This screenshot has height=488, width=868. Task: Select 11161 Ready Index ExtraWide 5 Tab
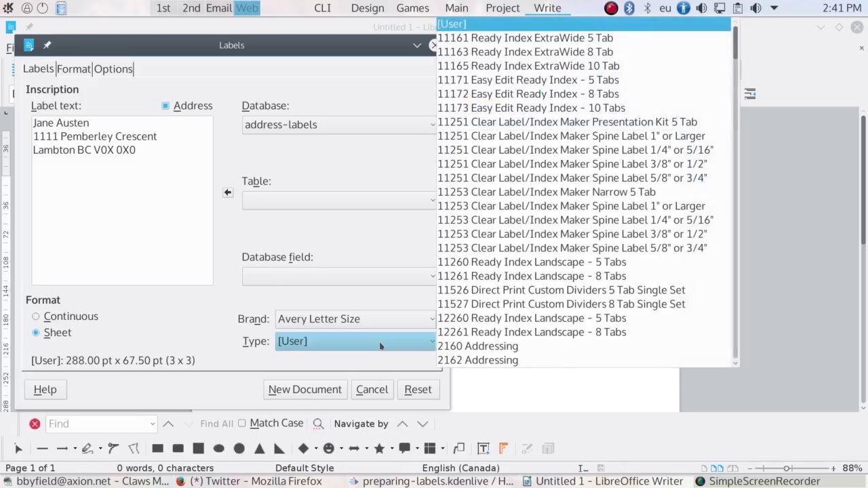[585, 38]
